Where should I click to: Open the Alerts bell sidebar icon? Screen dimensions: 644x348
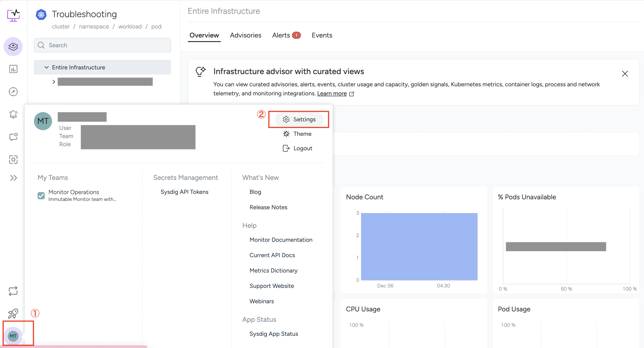[x=13, y=114]
